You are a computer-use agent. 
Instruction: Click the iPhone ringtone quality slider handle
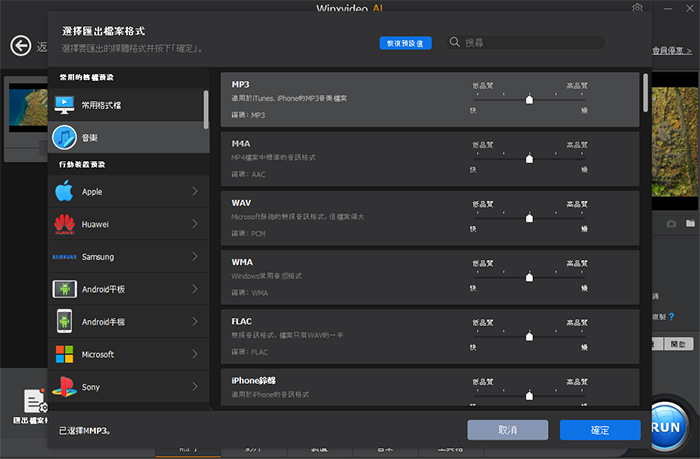(x=529, y=395)
